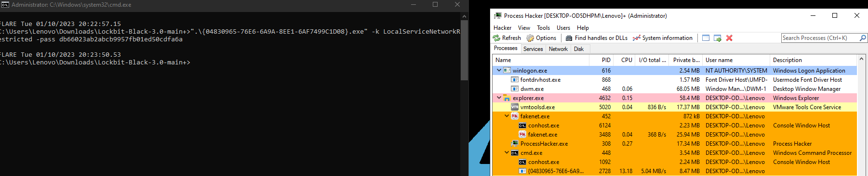Click the red X terminate icon
This screenshot has width=868, height=176.
click(729, 38)
